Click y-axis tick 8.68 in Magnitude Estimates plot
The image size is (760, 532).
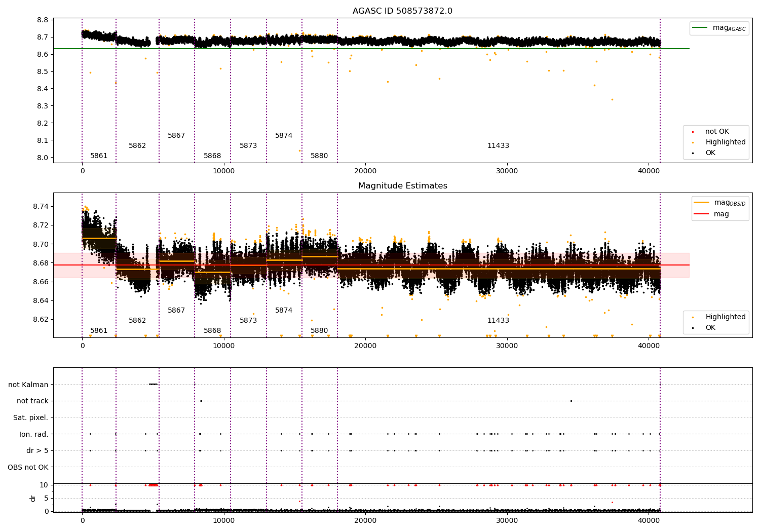click(41, 263)
